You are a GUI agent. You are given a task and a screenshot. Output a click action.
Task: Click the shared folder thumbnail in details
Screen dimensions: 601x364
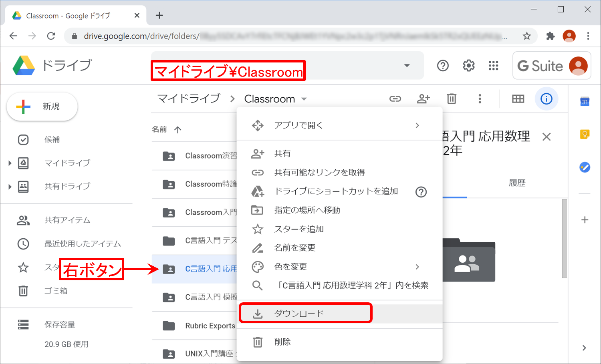(469, 260)
